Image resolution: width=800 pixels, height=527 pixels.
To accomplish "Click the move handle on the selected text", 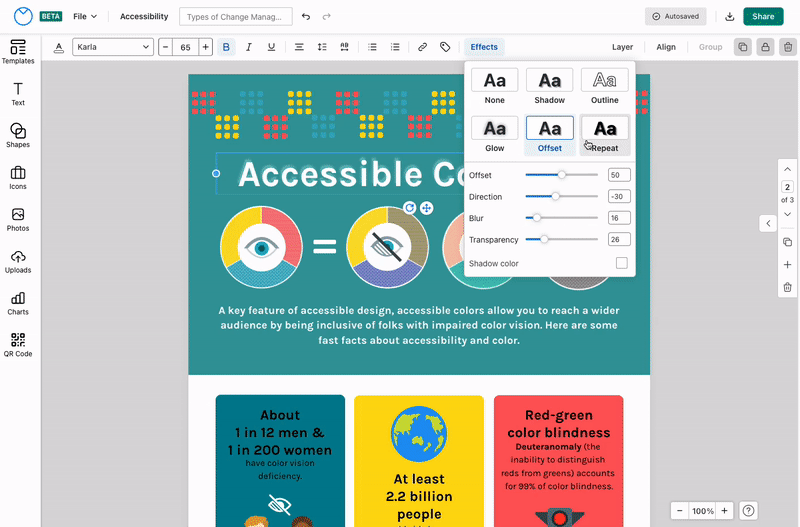I will [x=427, y=208].
